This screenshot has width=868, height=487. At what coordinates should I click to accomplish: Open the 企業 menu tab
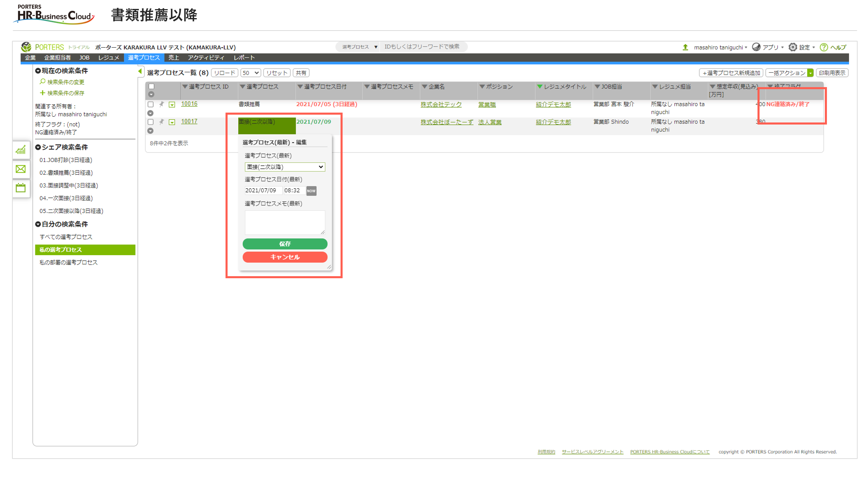point(30,58)
